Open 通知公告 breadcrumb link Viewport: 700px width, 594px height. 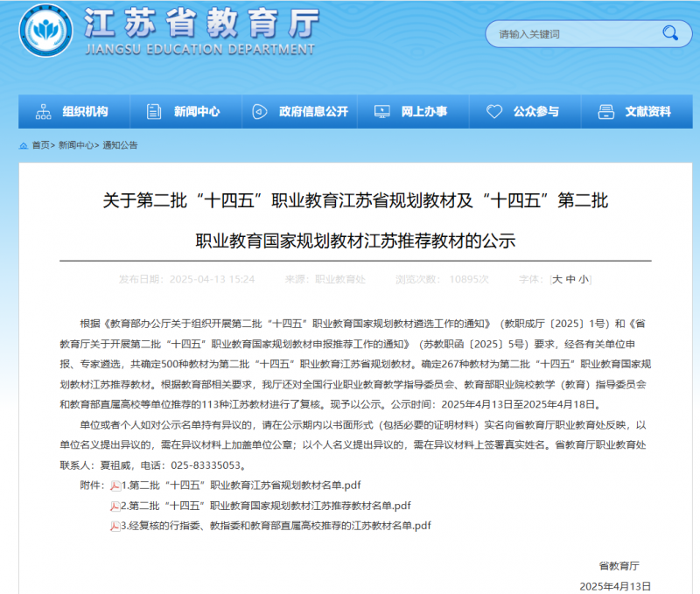click(120, 145)
